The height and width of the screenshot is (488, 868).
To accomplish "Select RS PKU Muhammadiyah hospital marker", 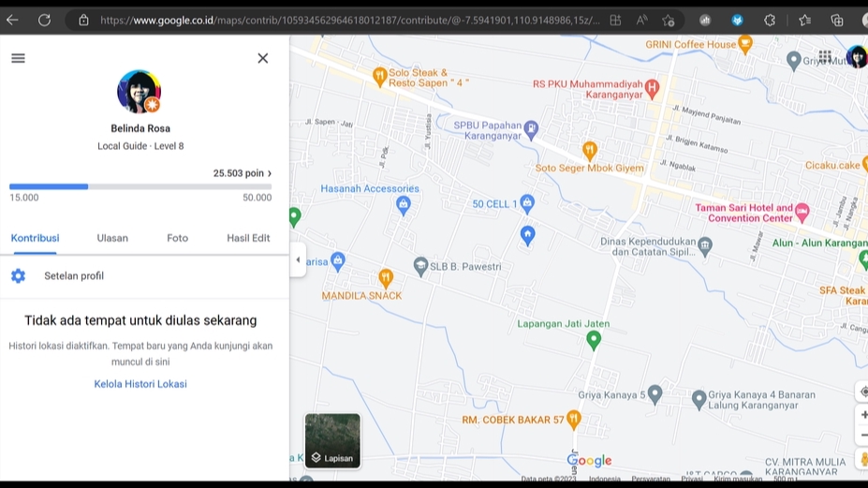I will (x=652, y=88).
